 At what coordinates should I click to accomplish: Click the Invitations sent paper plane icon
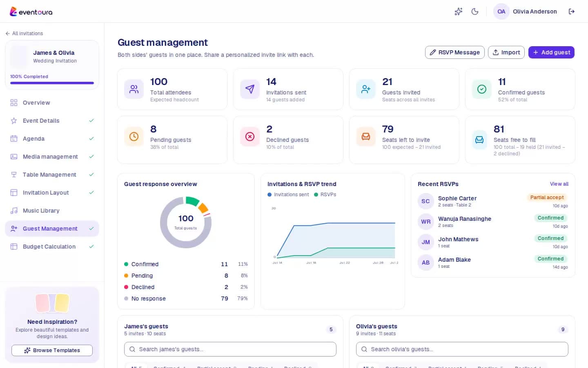coord(250,89)
